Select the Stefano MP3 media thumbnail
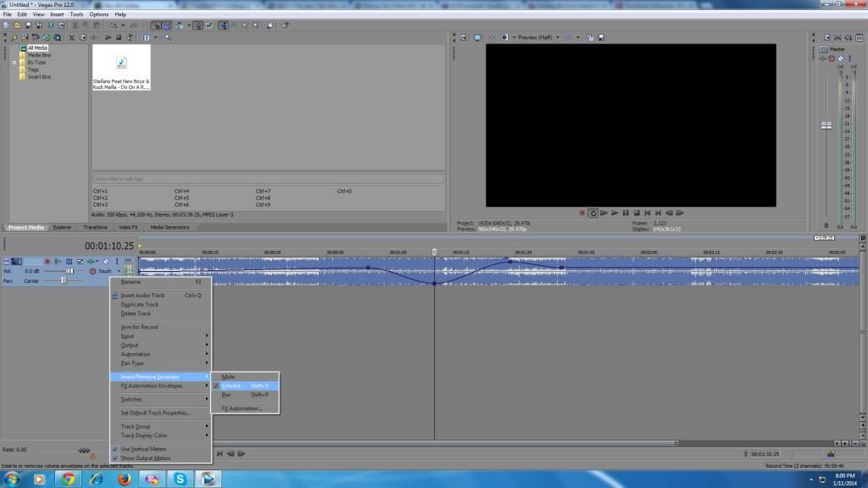The height and width of the screenshot is (488, 868). pyautogui.click(x=121, y=68)
